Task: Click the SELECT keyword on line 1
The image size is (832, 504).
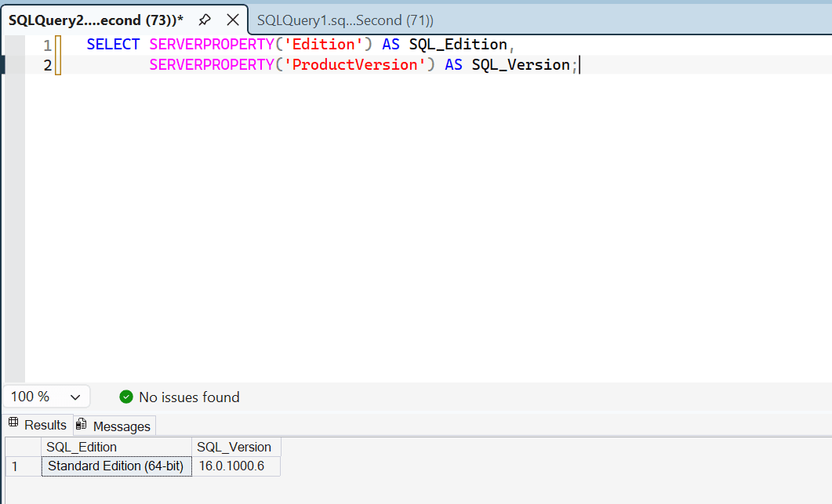Action: click(113, 45)
